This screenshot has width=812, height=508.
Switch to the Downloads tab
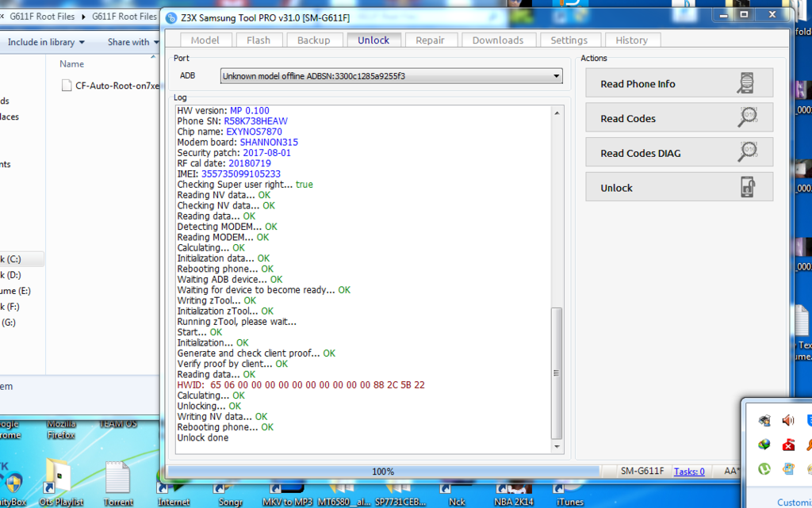pos(498,40)
